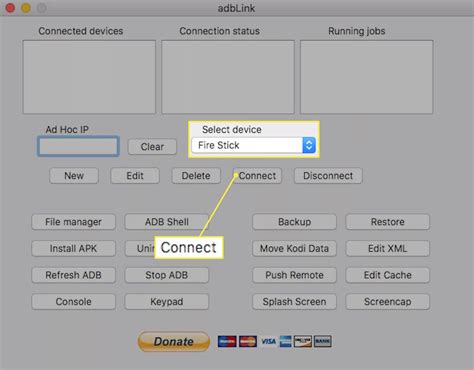Click the Push Remote button
The image size is (474, 370).
[x=294, y=275]
